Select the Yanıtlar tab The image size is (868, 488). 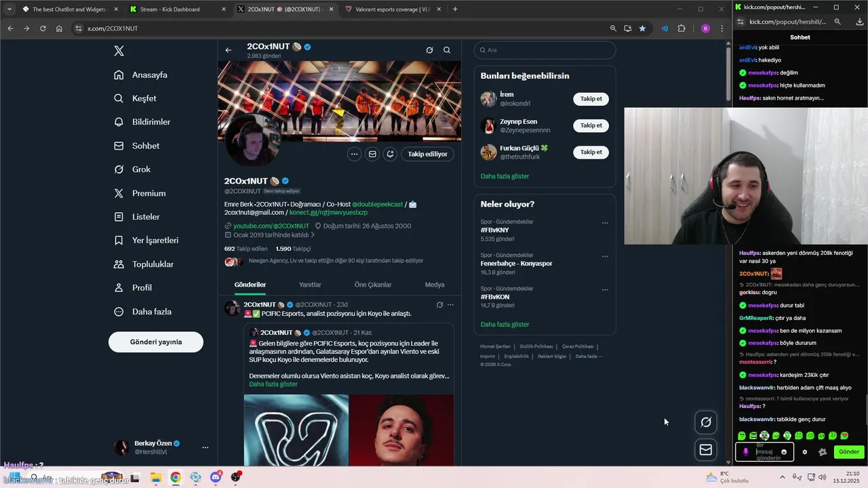[310, 285]
